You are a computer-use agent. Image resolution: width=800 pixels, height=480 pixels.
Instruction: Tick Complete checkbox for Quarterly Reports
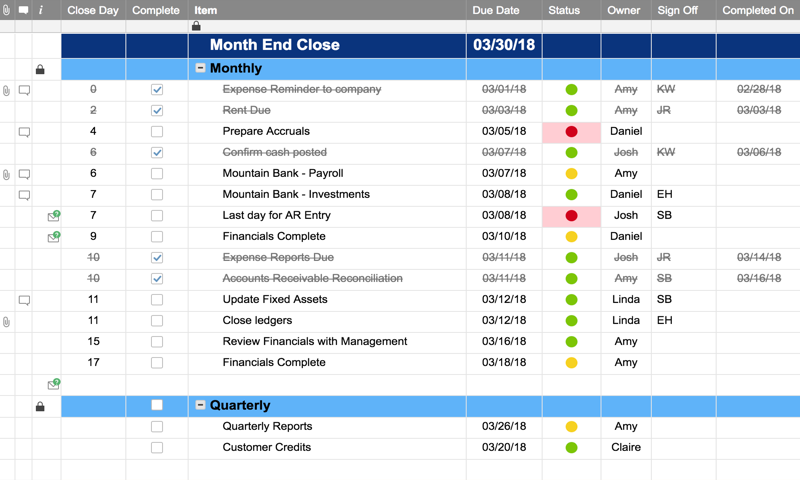(x=157, y=427)
